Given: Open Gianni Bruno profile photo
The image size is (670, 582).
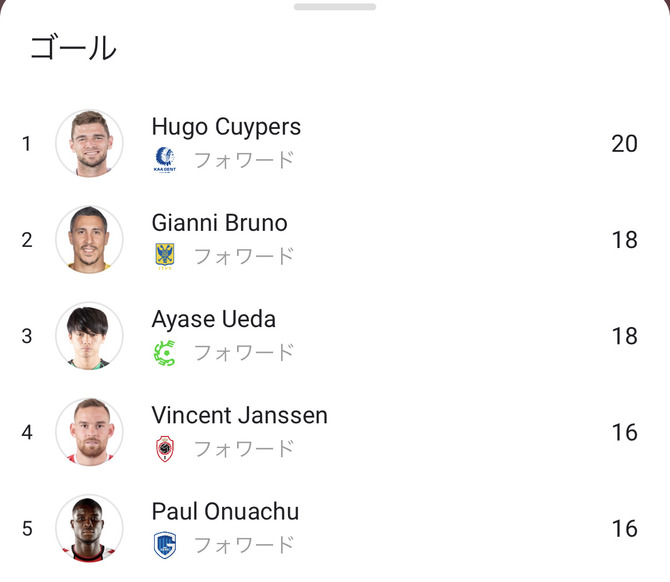Looking at the screenshot, I should [89, 239].
